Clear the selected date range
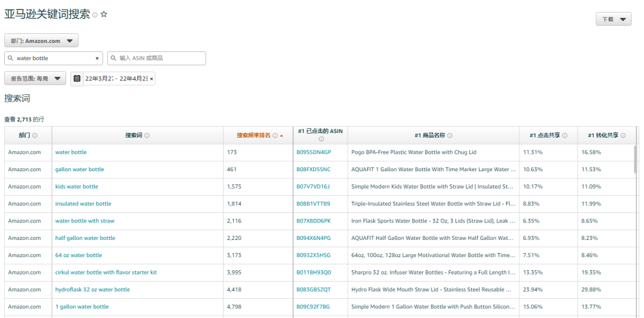The height and width of the screenshot is (318, 644). pyautogui.click(x=151, y=79)
